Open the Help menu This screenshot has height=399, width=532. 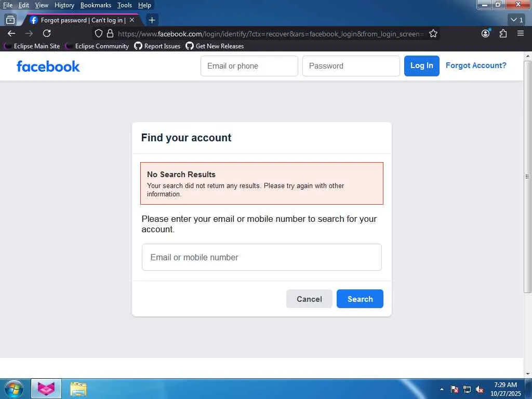[x=144, y=5]
